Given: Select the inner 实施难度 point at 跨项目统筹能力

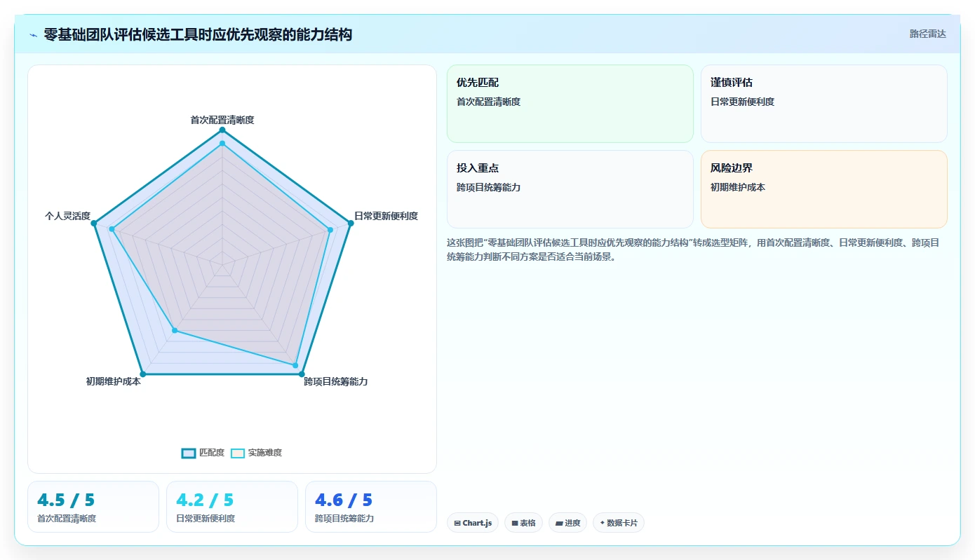Looking at the screenshot, I should [x=295, y=365].
